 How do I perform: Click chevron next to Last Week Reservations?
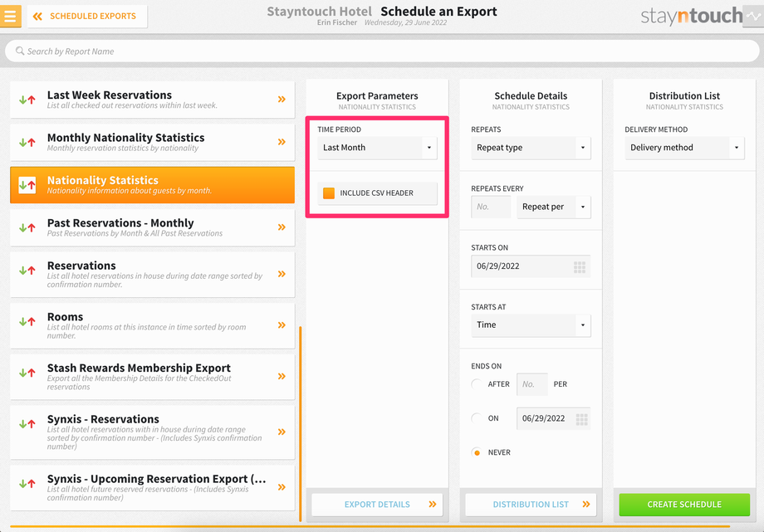[x=282, y=100]
